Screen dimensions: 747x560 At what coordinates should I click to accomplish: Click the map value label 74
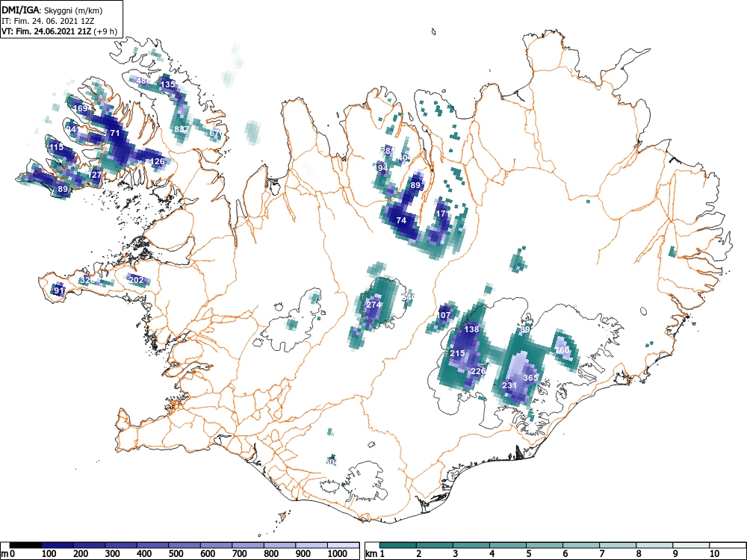click(x=401, y=220)
